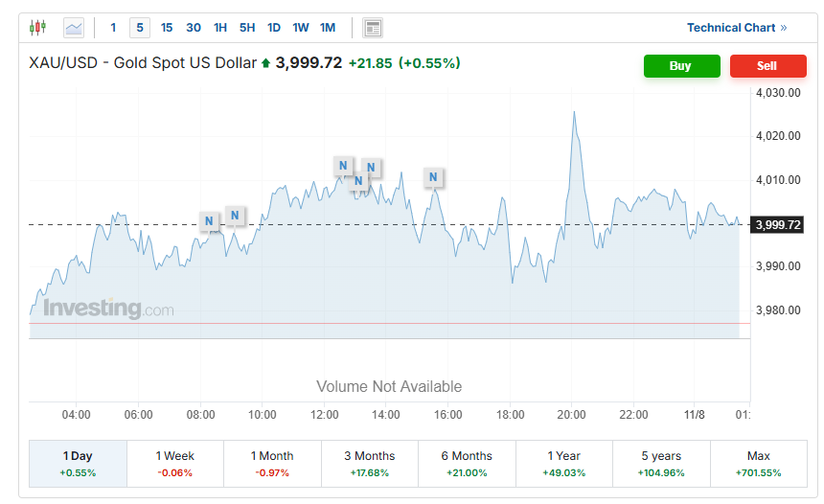Show the 1 Year performance range
The height and width of the screenshot is (504, 824).
(563, 464)
